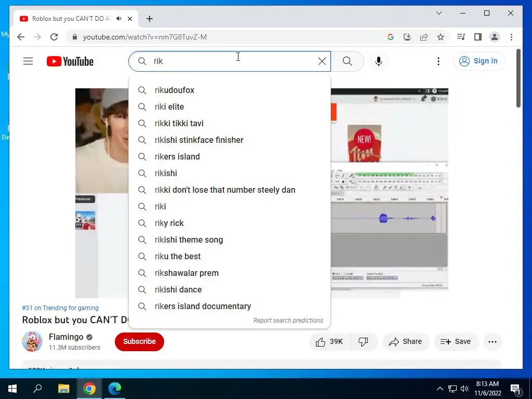Select suggestion 'riki elite'
532x399 pixels.
click(230, 107)
